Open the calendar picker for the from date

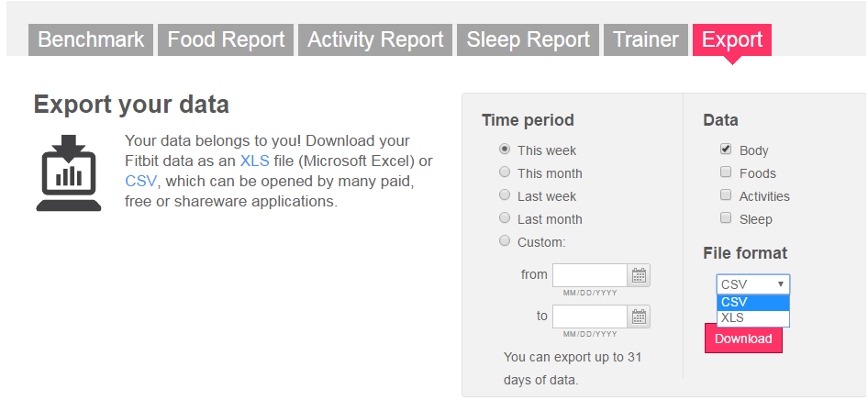(x=639, y=275)
